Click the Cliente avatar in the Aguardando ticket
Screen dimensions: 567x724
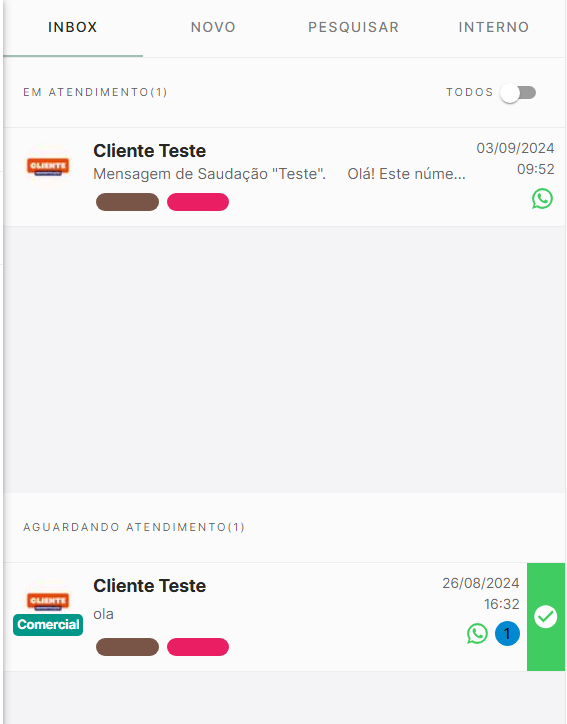(x=48, y=601)
